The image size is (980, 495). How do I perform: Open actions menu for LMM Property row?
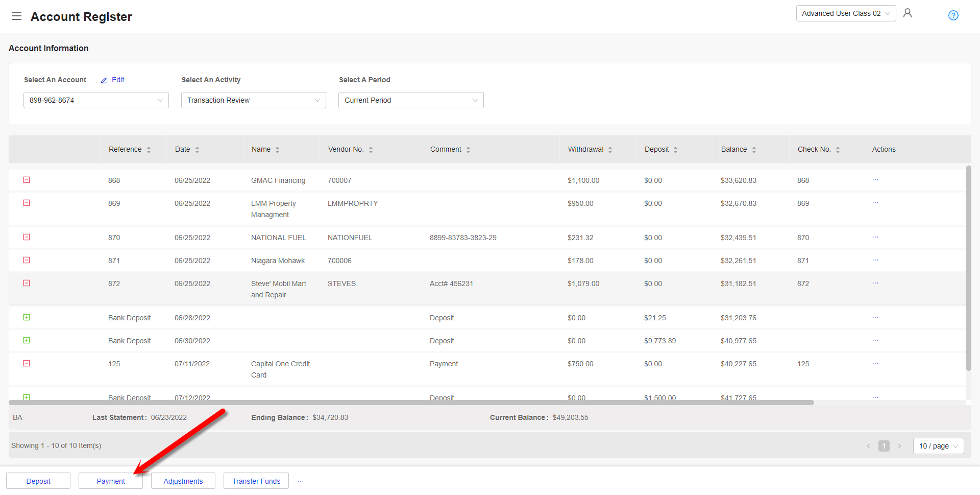[x=875, y=203]
